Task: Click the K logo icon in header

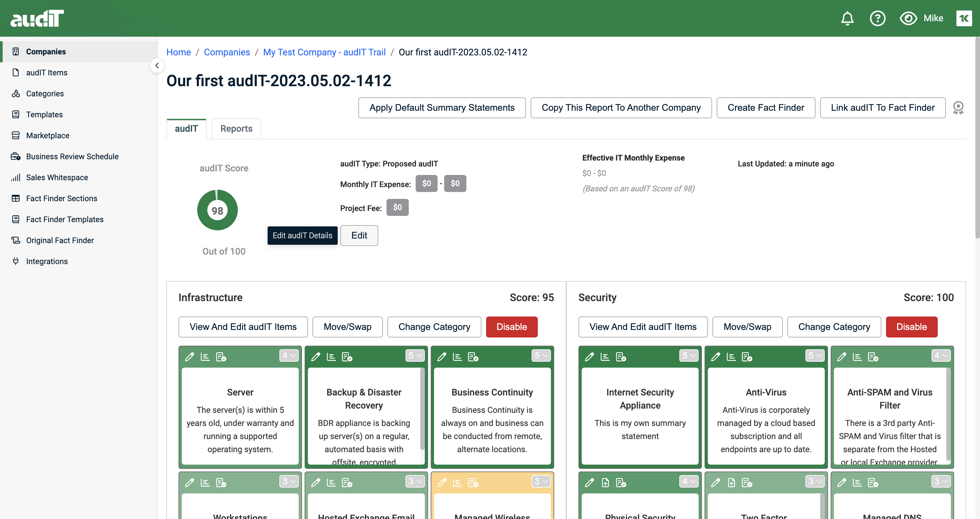Action: [x=964, y=18]
